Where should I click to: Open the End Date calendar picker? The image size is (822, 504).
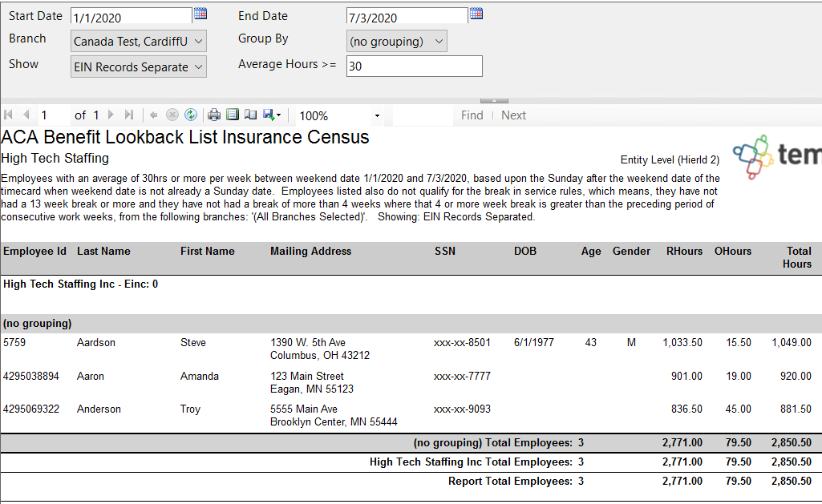point(476,14)
